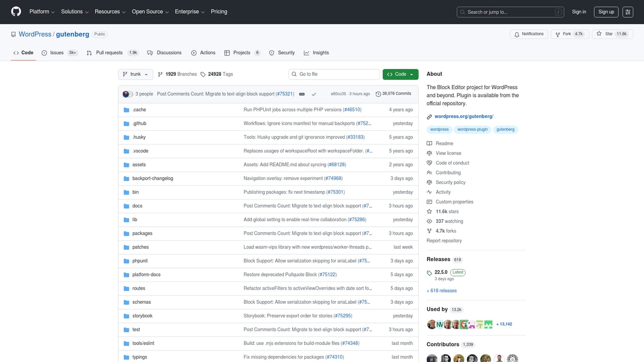Open the Actions workflow icon

(193, 52)
